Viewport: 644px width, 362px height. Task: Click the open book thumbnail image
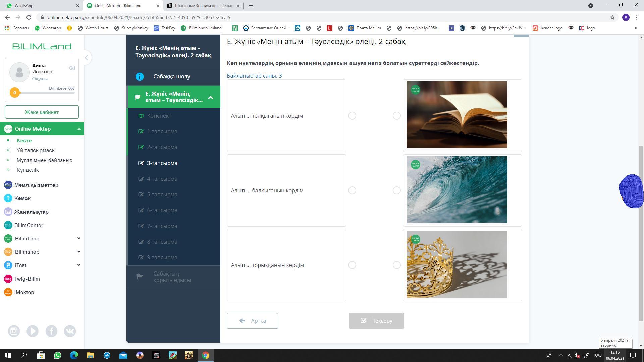457,115
